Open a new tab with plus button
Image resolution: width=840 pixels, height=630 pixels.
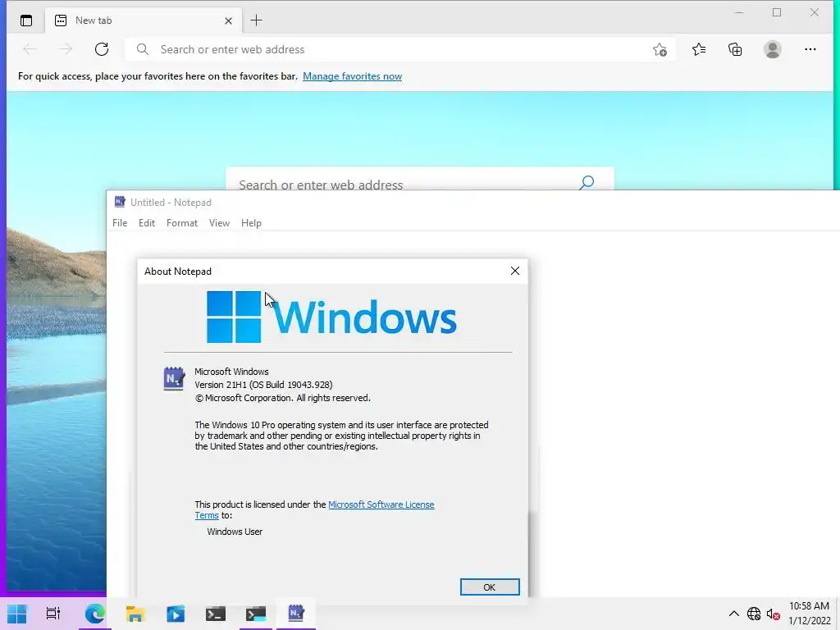[x=256, y=21]
